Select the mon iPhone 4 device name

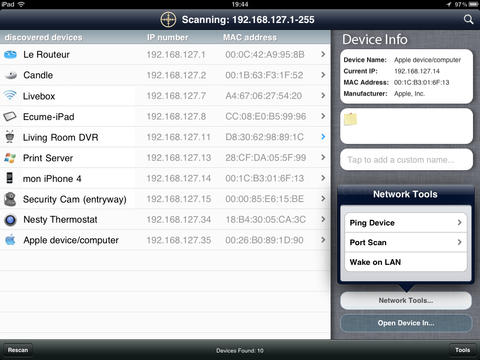[x=52, y=179]
